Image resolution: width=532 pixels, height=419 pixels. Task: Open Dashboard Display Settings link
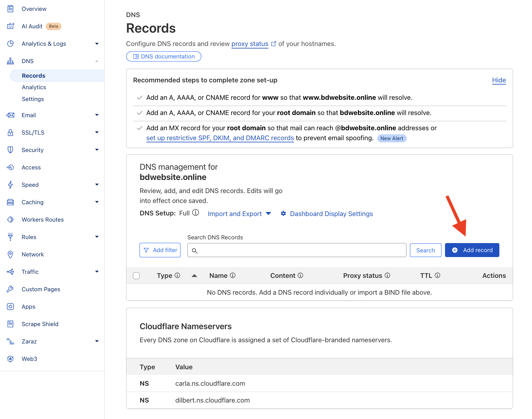331,214
